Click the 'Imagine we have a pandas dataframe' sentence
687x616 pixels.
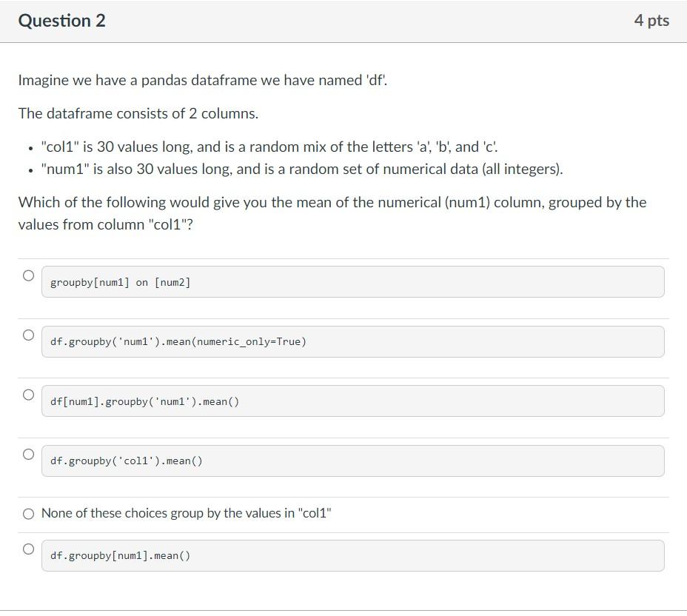click(203, 80)
